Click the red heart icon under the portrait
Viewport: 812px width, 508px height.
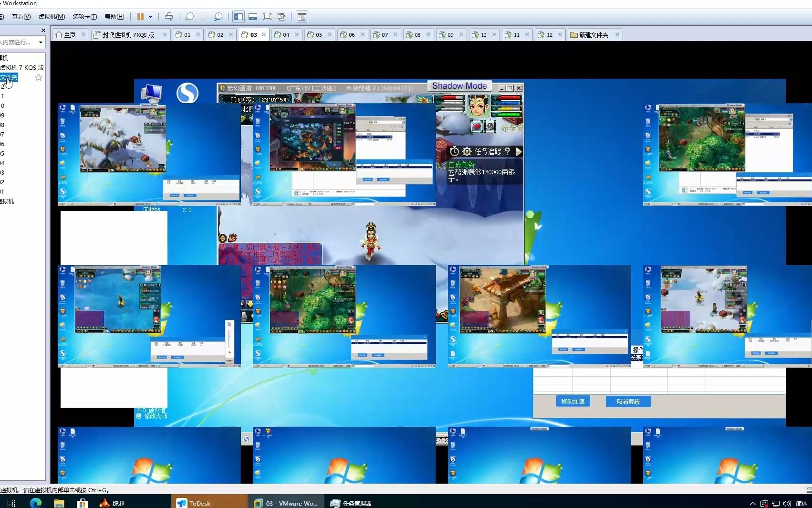pyautogui.click(x=476, y=127)
